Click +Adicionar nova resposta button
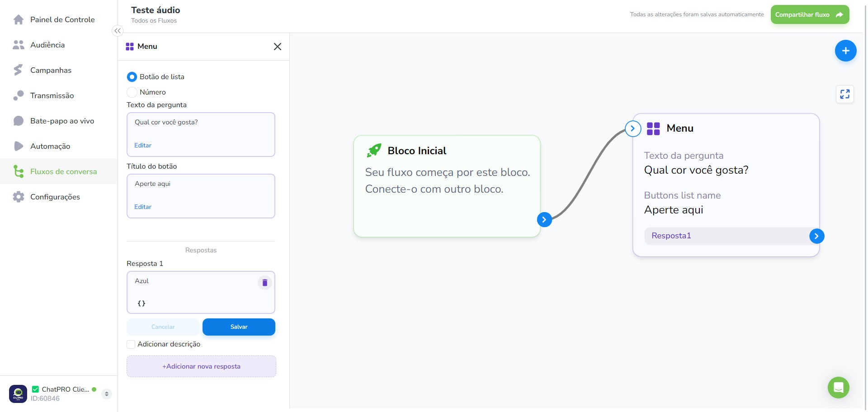The height and width of the screenshot is (412, 868). 201,366
